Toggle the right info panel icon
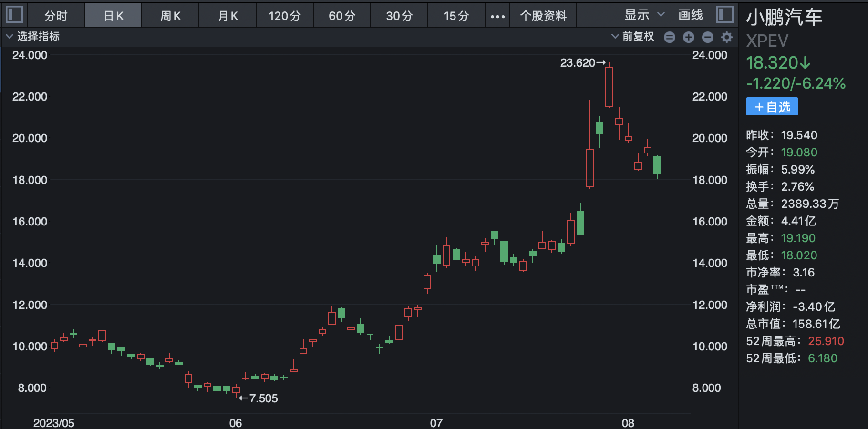 pyautogui.click(x=725, y=14)
